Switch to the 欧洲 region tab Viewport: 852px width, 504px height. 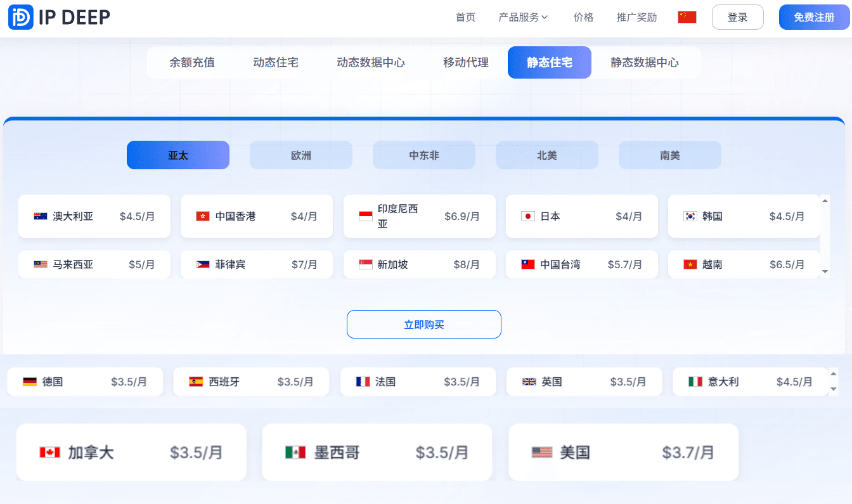301,155
